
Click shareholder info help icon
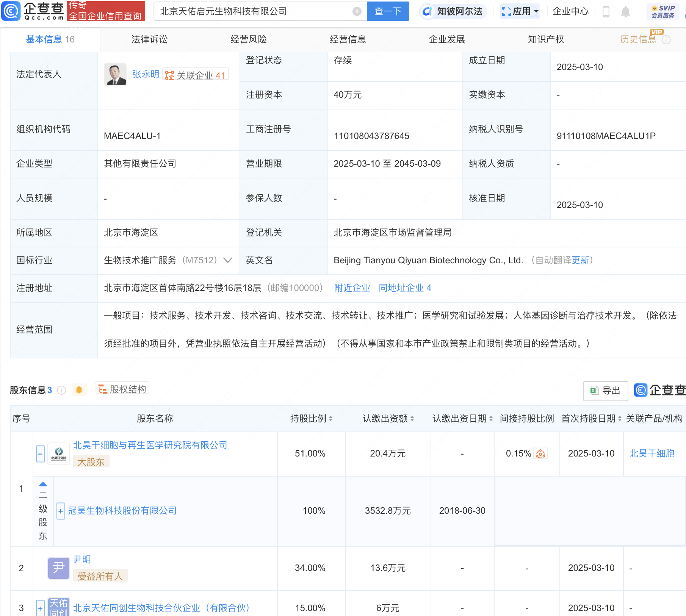click(x=61, y=390)
